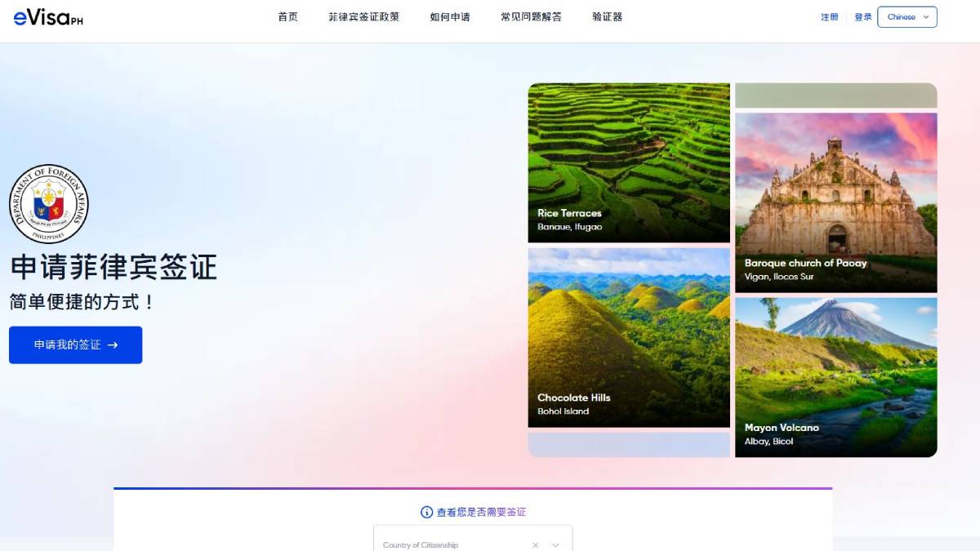Click the 查看您是否需要签证 heading text
Image resolution: width=980 pixels, height=551 pixels.
coord(481,512)
